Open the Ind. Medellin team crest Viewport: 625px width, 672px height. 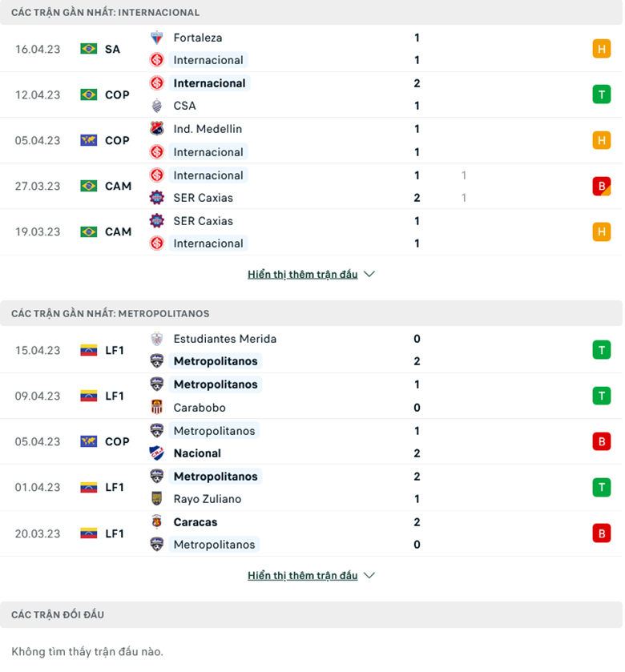click(x=157, y=128)
